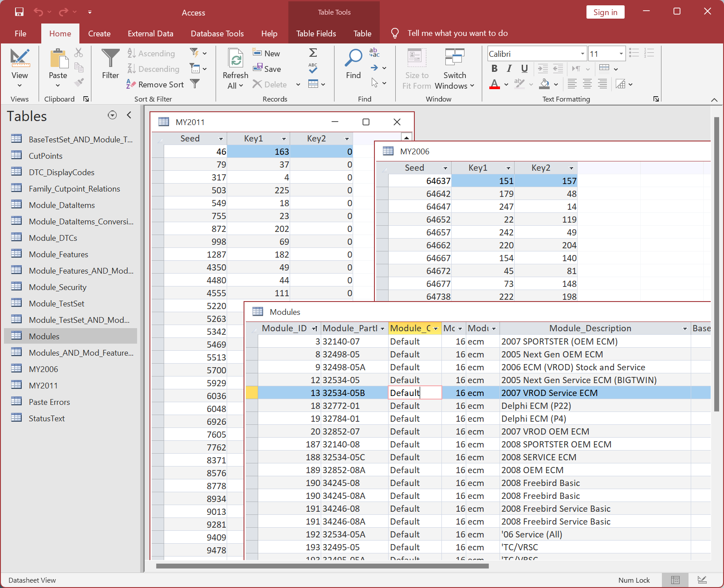Toggle Italic text formatting
Viewport: 724px width, 588px height.
pyautogui.click(x=509, y=68)
